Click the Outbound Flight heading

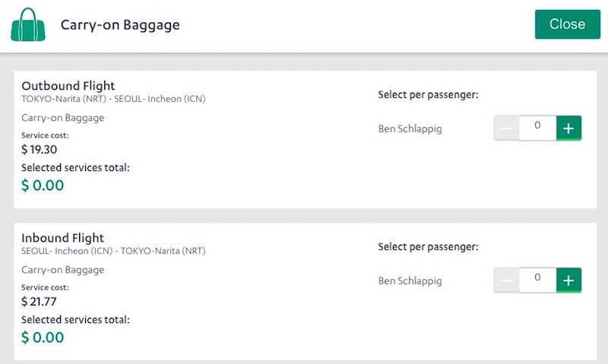68,86
